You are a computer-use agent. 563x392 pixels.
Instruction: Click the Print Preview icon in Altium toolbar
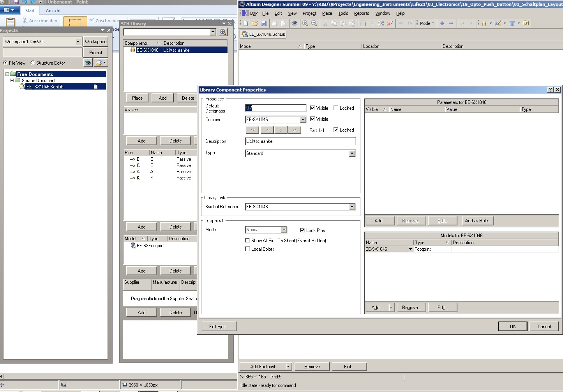[283, 23]
